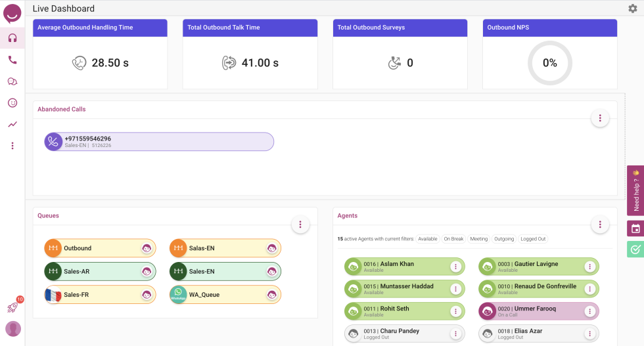Open options menu for agent Aslam Khan

[455, 267]
